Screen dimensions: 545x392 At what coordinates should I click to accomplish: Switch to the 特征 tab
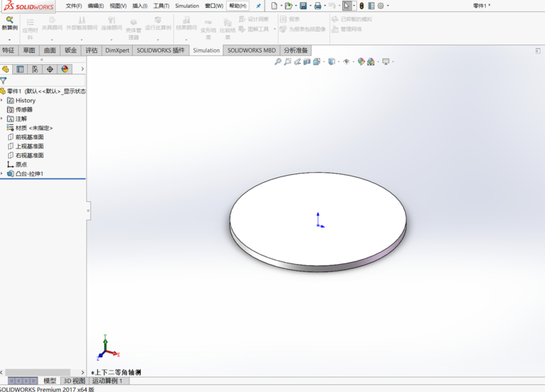(x=9, y=51)
